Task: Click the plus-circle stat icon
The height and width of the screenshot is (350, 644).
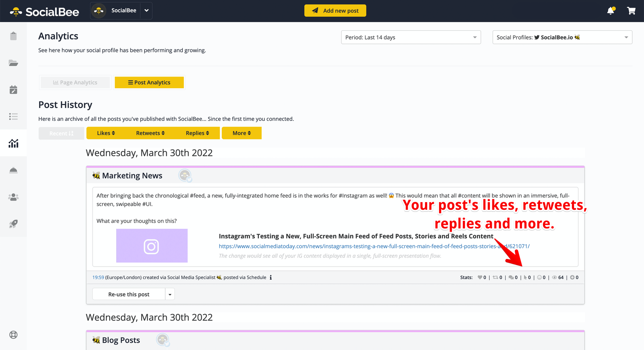Action: point(572,277)
